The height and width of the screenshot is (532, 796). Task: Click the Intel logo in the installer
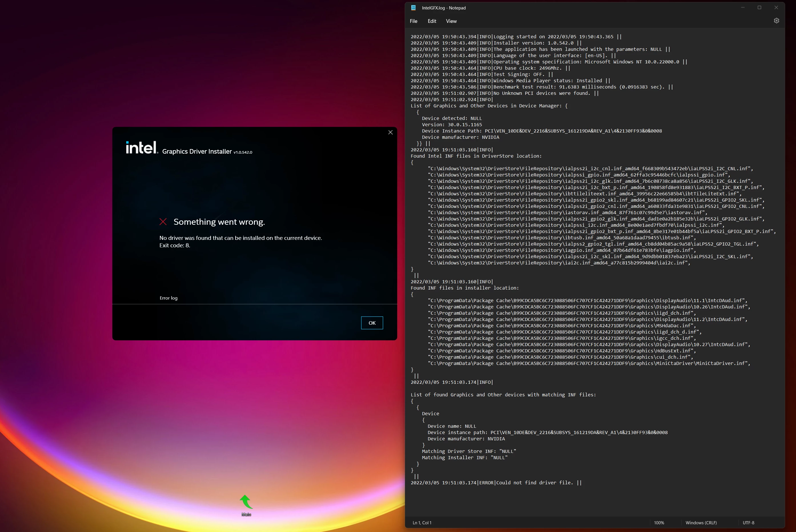coord(141,148)
